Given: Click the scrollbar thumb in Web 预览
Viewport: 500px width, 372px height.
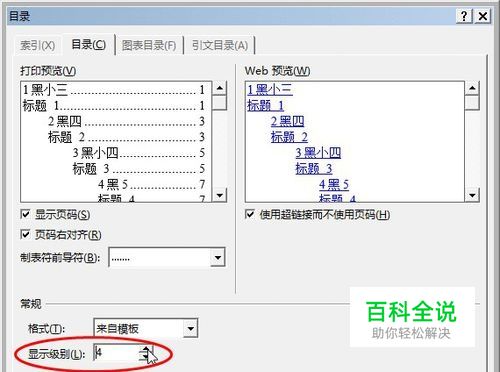Looking at the screenshot, I should (x=472, y=102).
